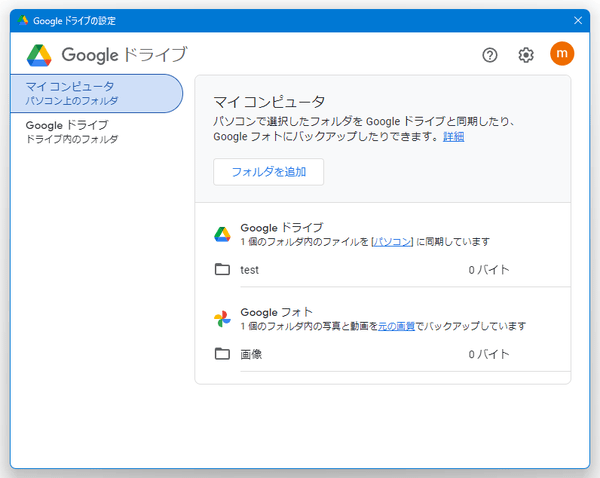Click 0 バイト size for 画像 folder
The image size is (600, 478).
click(x=489, y=354)
